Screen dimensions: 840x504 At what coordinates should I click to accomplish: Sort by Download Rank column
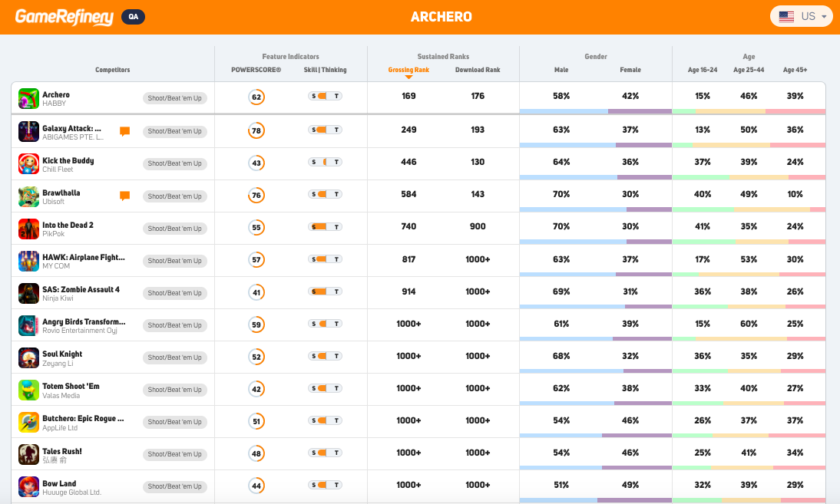pos(478,70)
